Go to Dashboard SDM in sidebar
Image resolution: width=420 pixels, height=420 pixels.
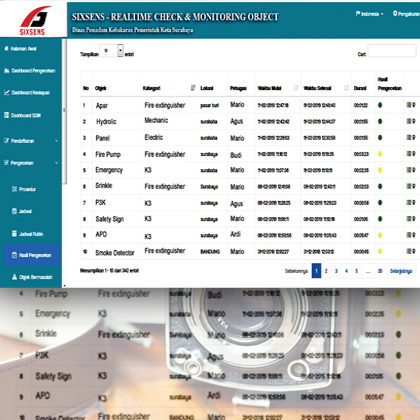tap(22, 115)
